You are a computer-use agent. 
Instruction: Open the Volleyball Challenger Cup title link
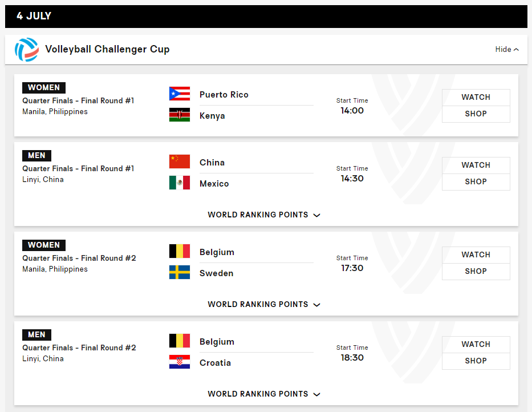107,50
